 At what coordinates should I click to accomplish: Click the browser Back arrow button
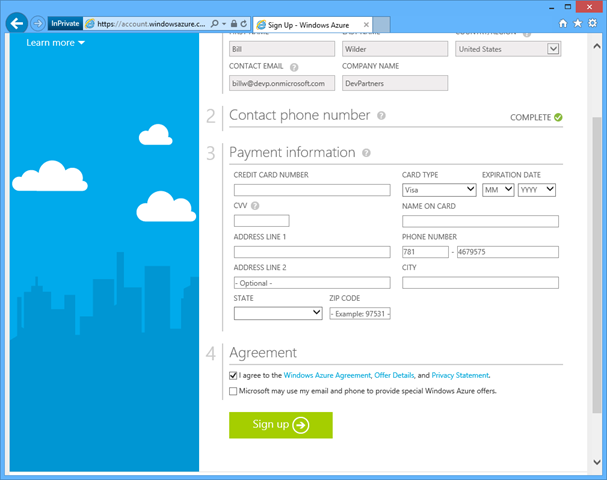coord(16,22)
